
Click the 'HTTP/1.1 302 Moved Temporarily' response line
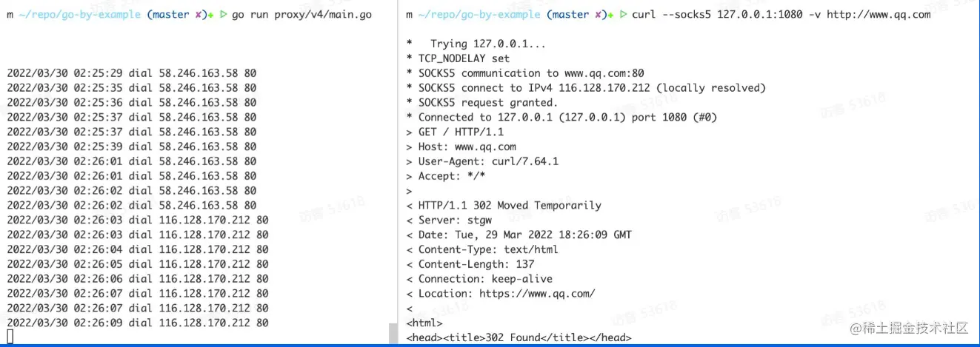point(504,206)
